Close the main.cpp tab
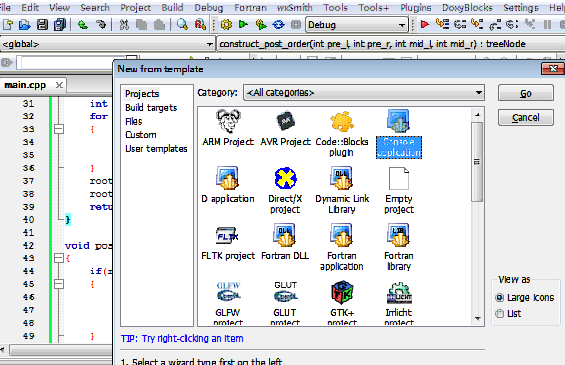This screenshot has height=365, width=565. (59, 85)
